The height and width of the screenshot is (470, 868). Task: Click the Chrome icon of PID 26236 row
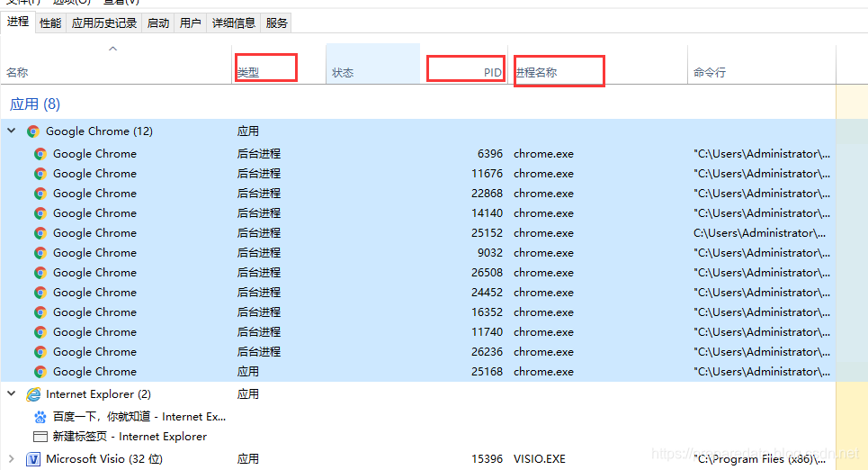[40, 352]
